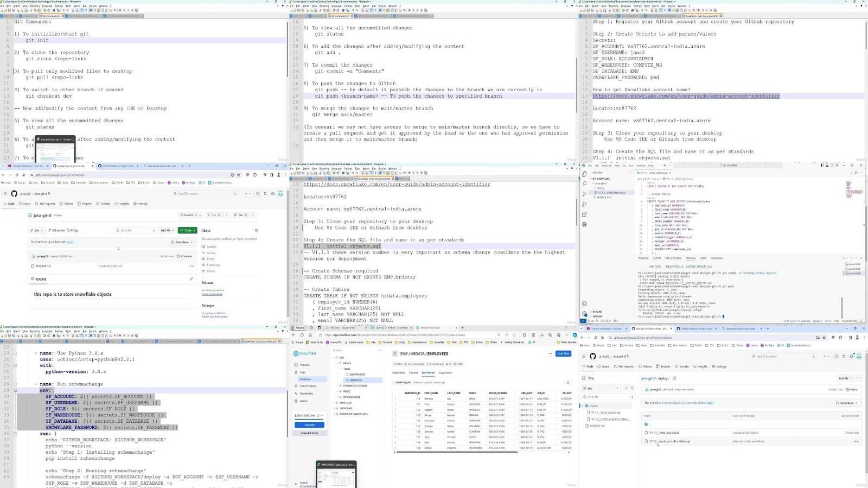
Task: Open Terminal menu in VS Code menu bar
Action: 641,165
